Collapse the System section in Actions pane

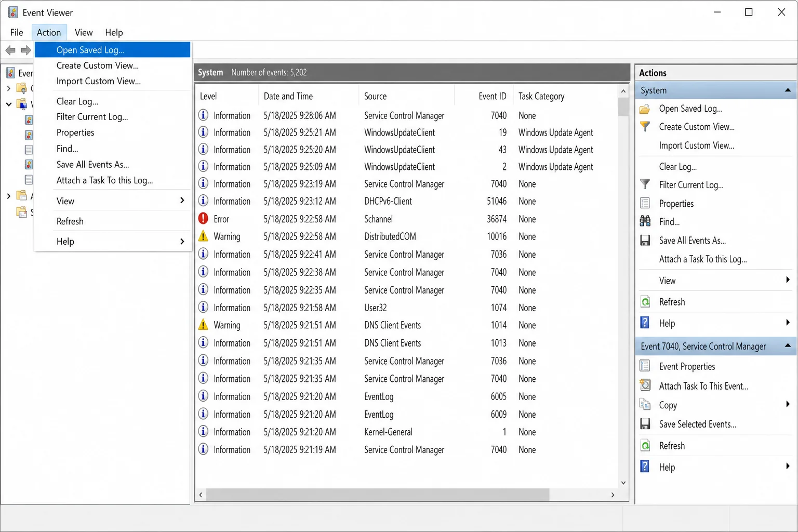tap(788, 90)
